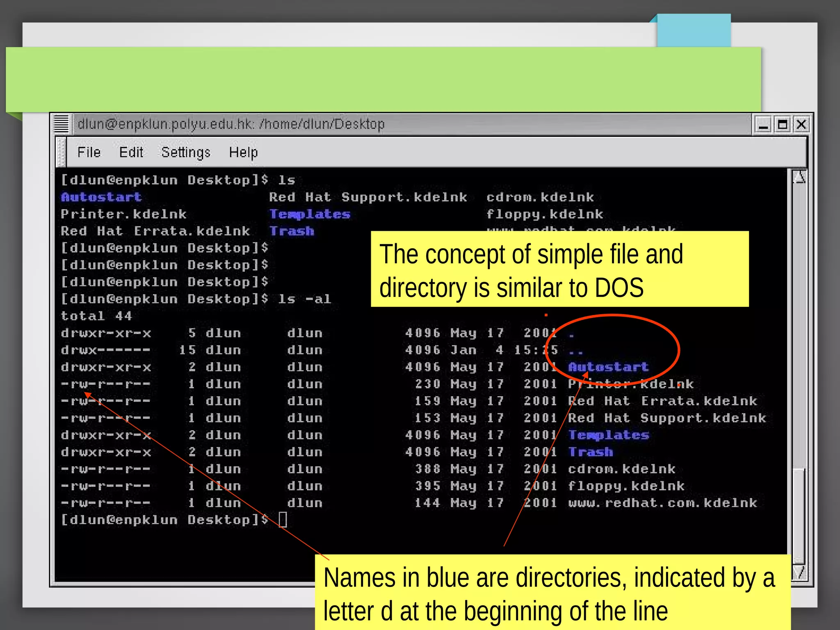Image resolution: width=840 pixels, height=630 pixels.
Task: Click the size value 144 in the last row
Action: pos(427,503)
